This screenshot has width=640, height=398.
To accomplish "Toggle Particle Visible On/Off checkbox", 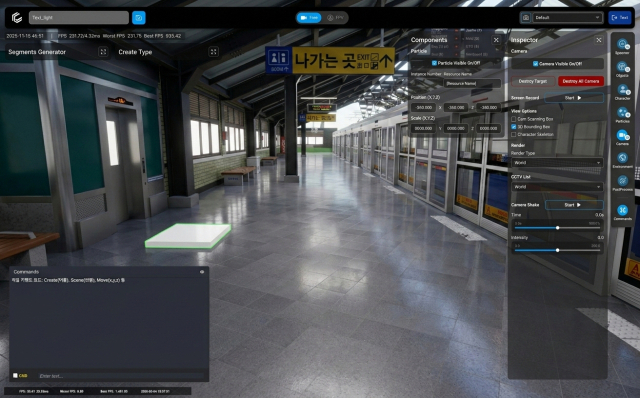I will click(x=434, y=63).
